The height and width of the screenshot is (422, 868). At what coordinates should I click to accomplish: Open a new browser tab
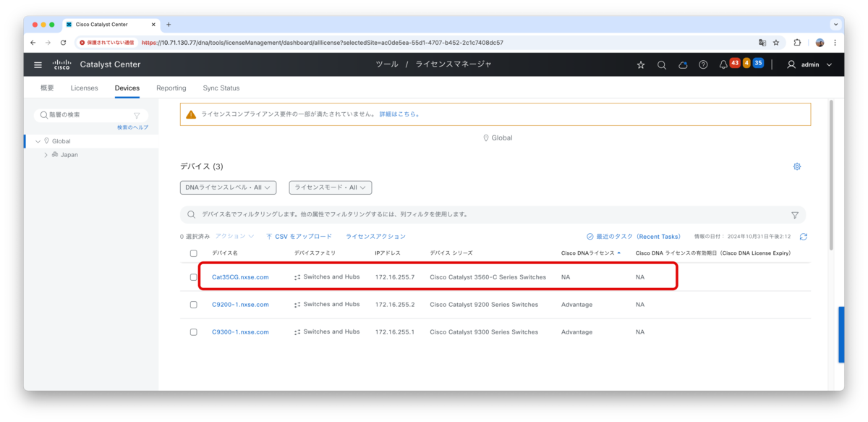pos(169,25)
